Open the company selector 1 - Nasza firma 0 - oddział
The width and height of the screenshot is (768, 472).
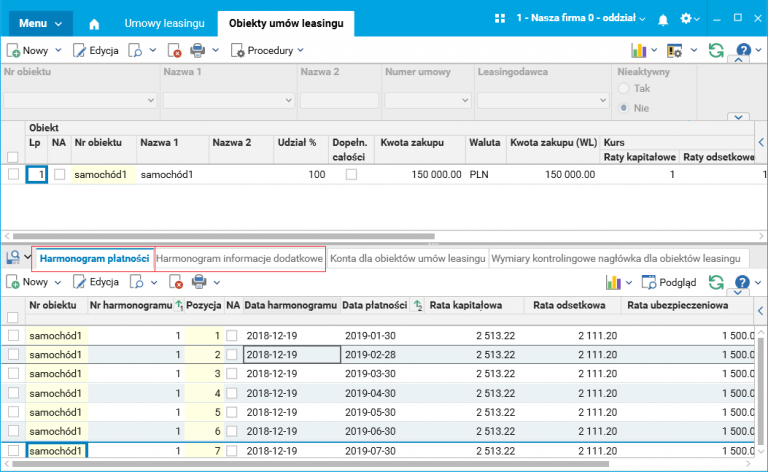pyautogui.click(x=580, y=18)
